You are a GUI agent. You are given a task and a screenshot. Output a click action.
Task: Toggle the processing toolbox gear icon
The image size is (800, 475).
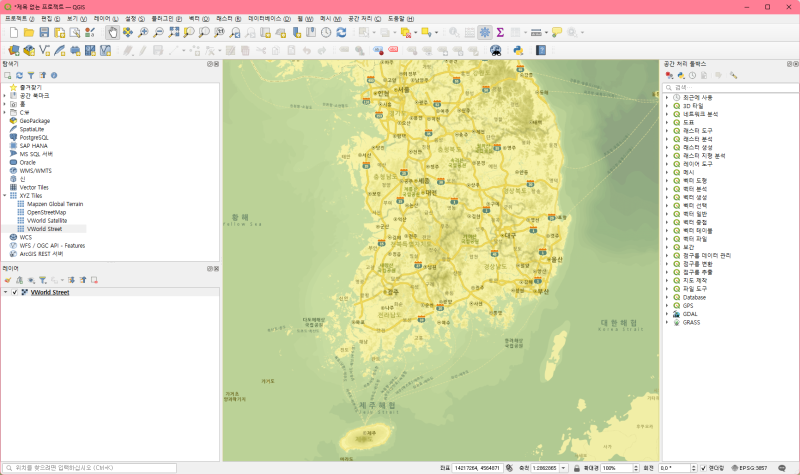(x=485, y=33)
